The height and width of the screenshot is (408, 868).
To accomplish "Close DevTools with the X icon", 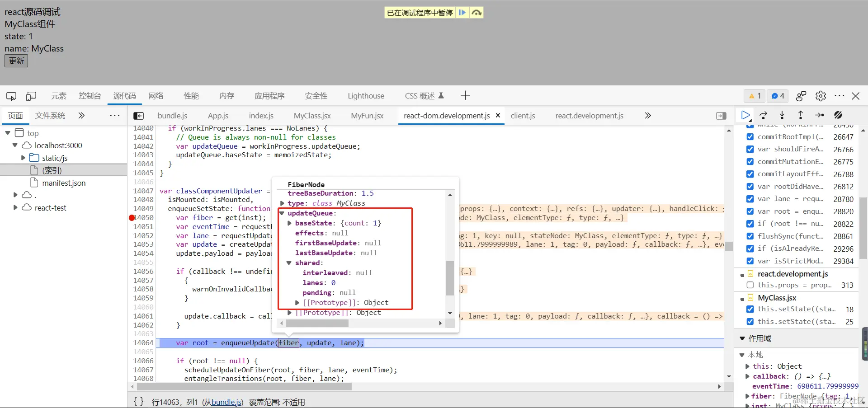I will tap(855, 96).
